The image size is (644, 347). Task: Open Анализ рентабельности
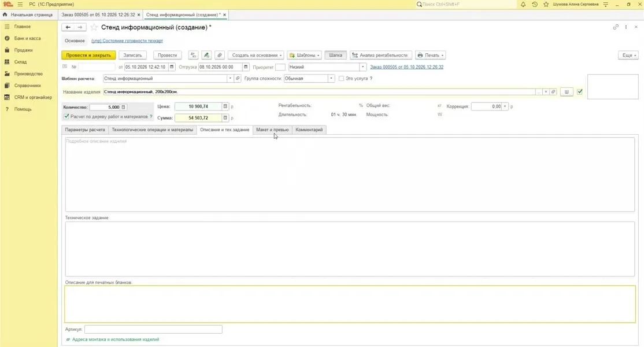[380, 55]
